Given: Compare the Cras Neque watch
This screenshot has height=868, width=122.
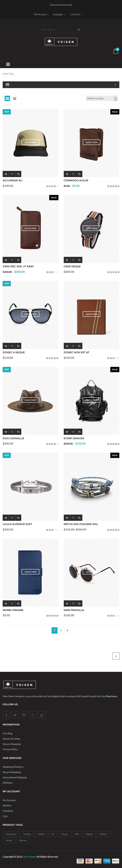Looking at the screenshot, I should [79, 260].
